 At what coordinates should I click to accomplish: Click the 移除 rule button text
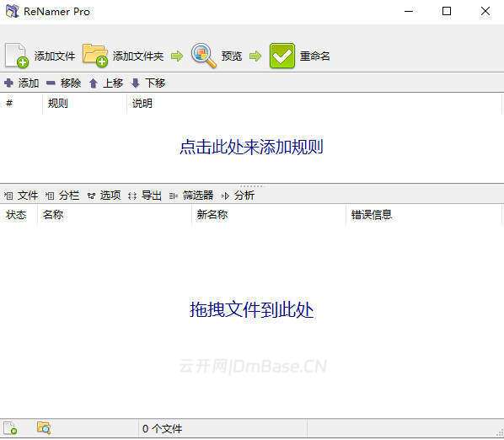71,83
